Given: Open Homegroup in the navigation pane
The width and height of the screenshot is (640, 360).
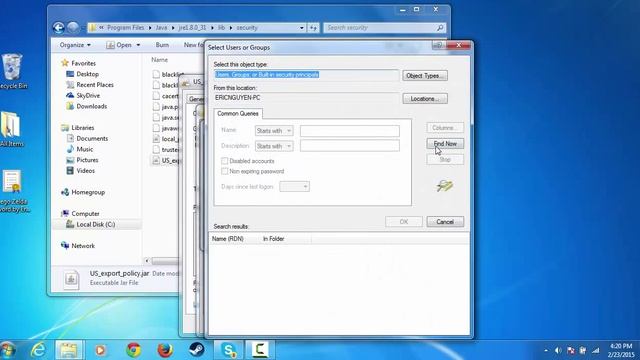Looking at the screenshot, I should point(83,192).
